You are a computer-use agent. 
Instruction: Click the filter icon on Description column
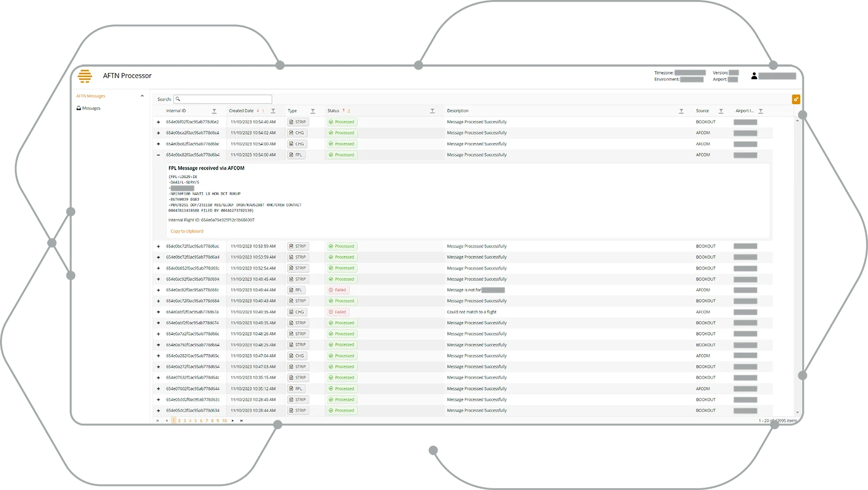(x=681, y=111)
